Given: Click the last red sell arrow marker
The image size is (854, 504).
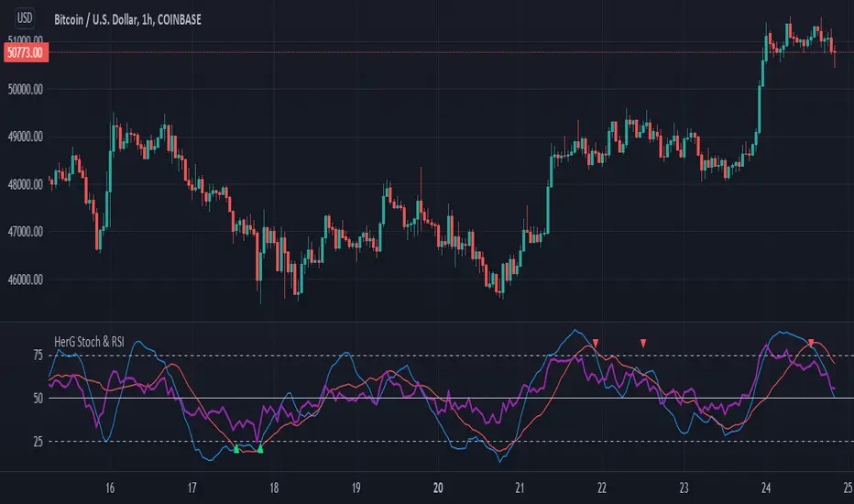Looking at the screenshot, I should pyautogui.click(x=811, y=344).
